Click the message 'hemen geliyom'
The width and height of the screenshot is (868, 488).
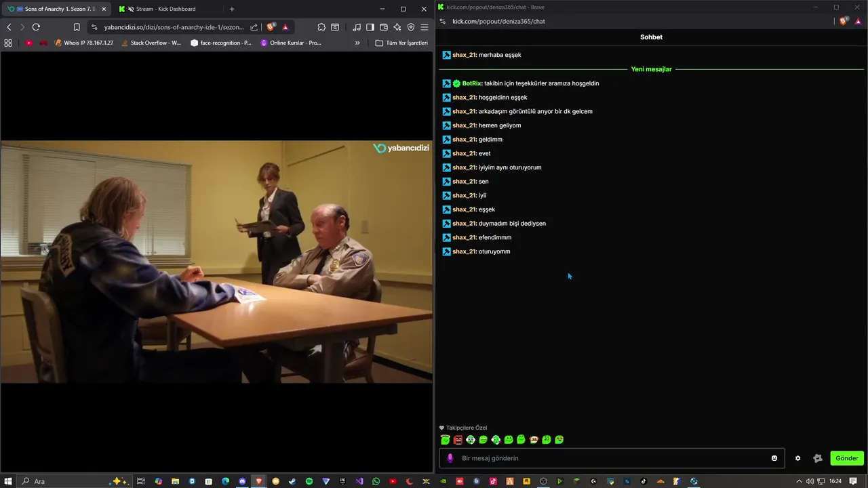[500, 125]
